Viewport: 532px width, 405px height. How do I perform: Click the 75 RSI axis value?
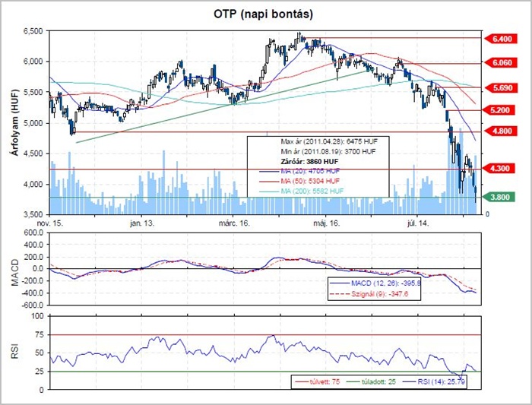pyautogui.click(x=40, y=335)
